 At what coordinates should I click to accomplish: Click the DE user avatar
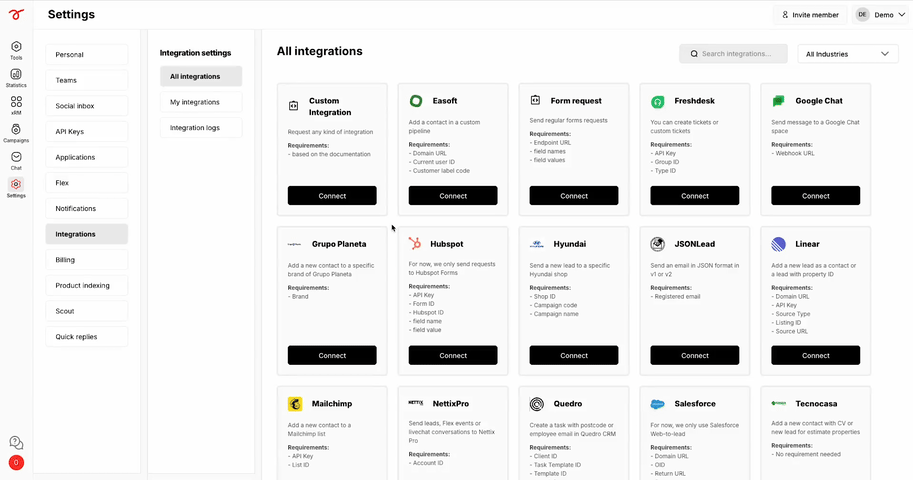(862, 15)
